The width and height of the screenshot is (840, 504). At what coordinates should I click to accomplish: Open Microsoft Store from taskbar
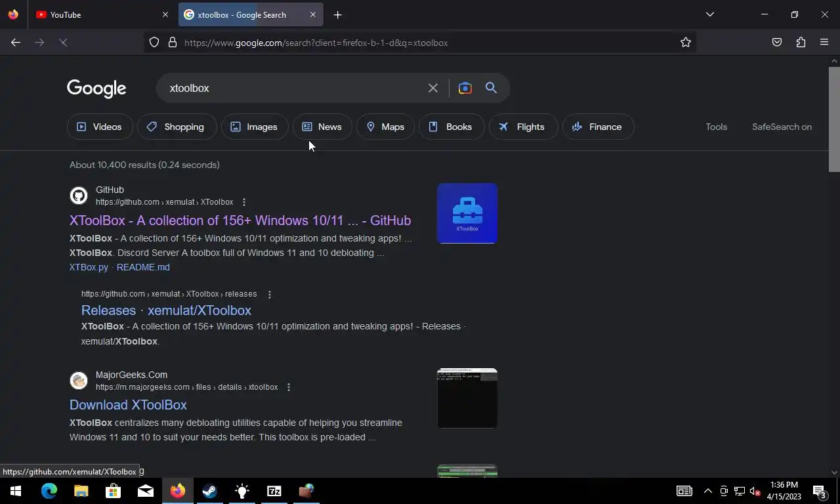tap(113, 491)
